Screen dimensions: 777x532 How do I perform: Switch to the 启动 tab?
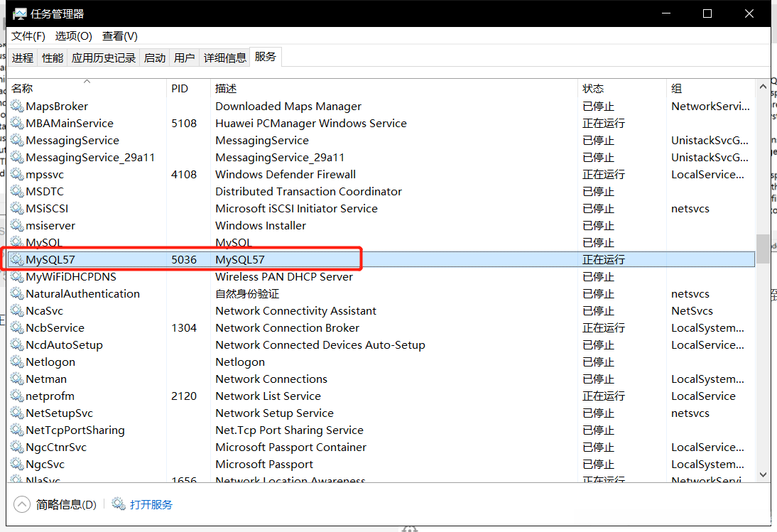click(x=155, y=58)
